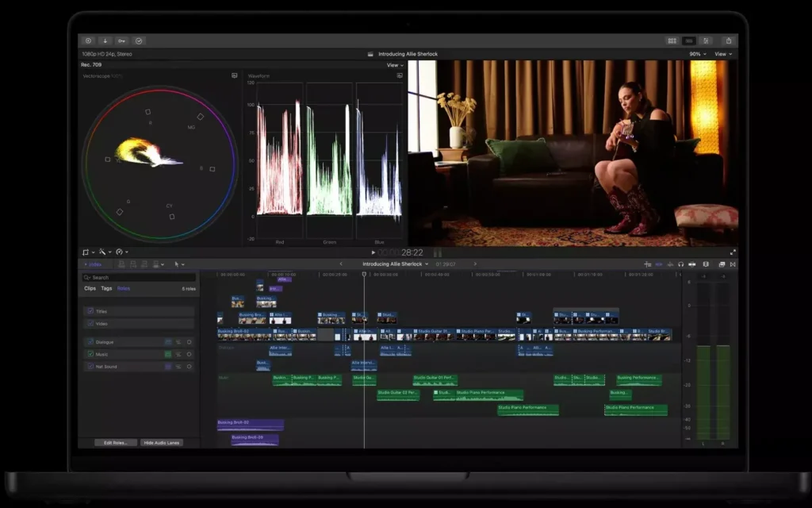Click clapperboard icon beside project title

370,54
